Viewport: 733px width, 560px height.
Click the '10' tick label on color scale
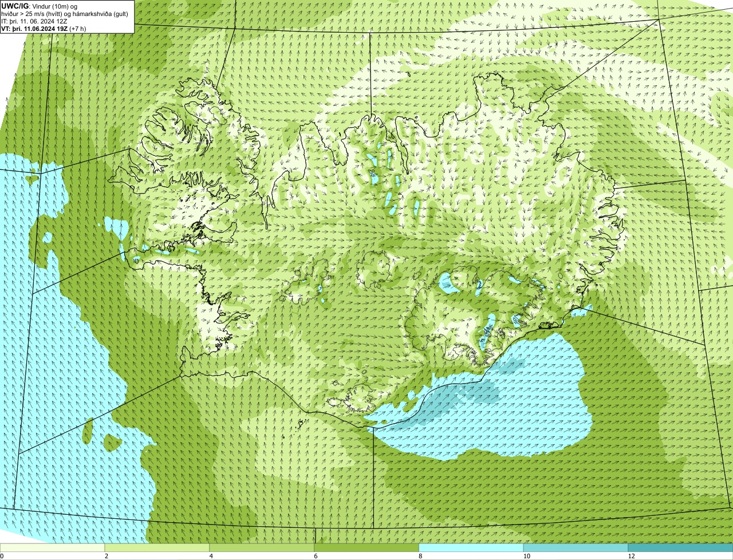pos(526,556)
